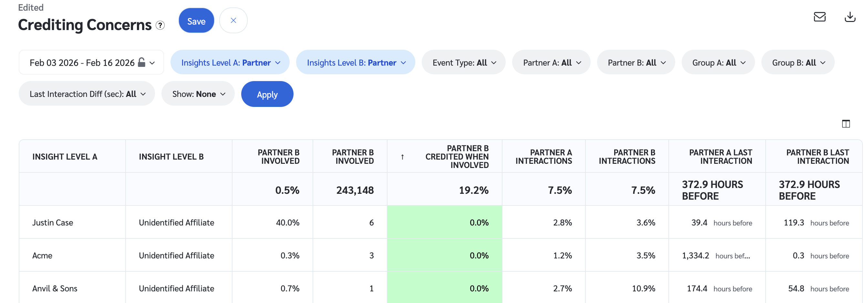Expand Insights Level B dropdown

pos(356,63)
